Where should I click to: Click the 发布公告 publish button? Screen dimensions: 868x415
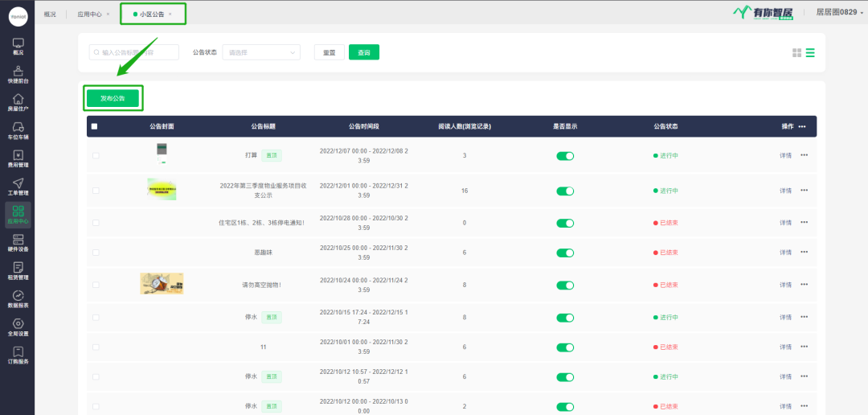point(113,98)
